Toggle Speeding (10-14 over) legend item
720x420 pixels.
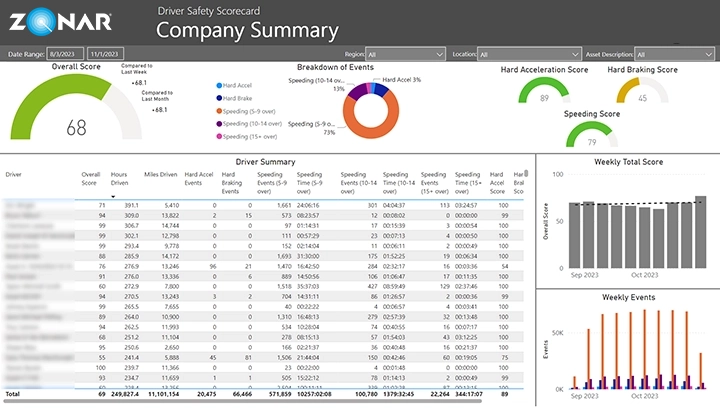point(253,124)
